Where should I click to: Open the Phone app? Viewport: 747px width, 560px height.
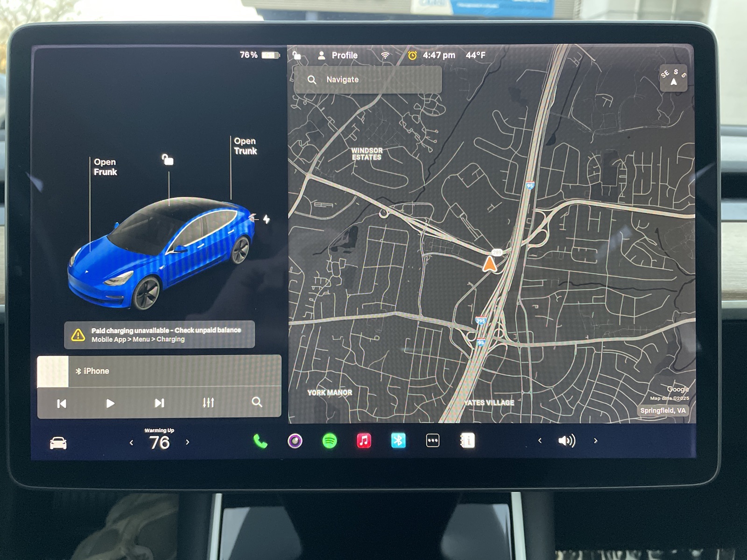coord(260,441)
